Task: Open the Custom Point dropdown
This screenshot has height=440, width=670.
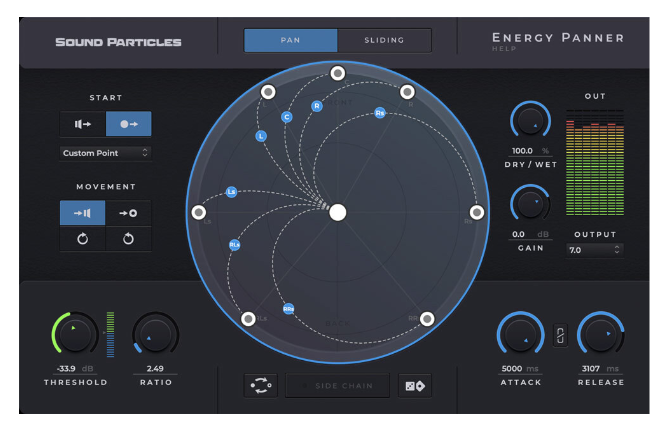Action: pos(105,153)
